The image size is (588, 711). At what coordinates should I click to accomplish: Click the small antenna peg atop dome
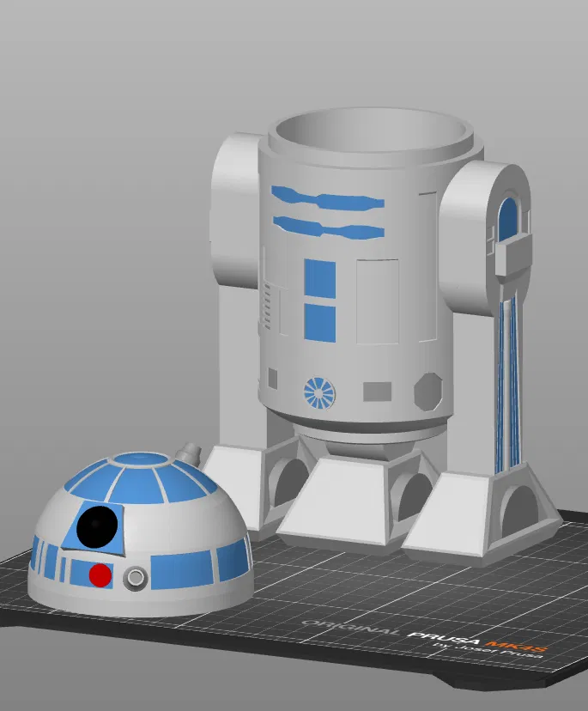pos(189,453)
